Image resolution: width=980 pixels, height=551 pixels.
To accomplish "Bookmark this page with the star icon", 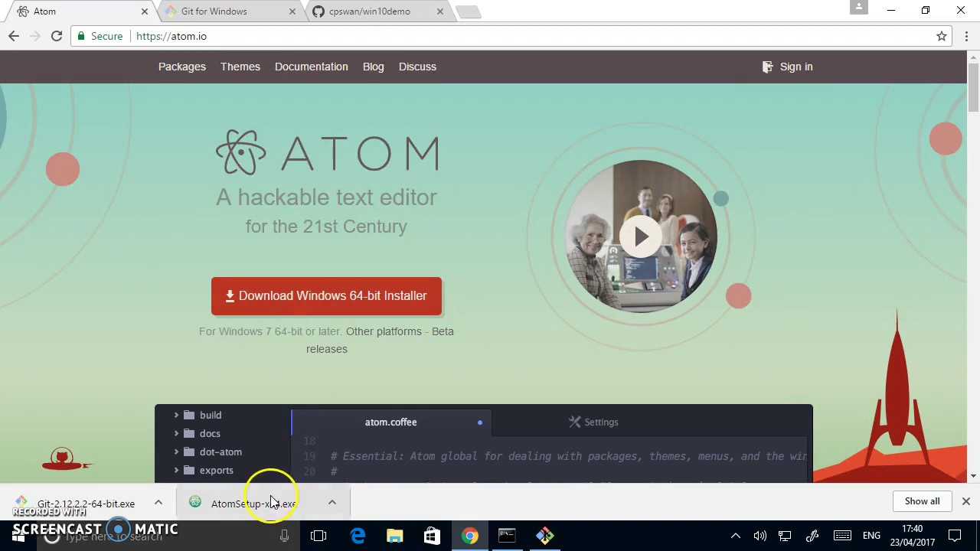I will pyautogui.click(x=942, y=36).
